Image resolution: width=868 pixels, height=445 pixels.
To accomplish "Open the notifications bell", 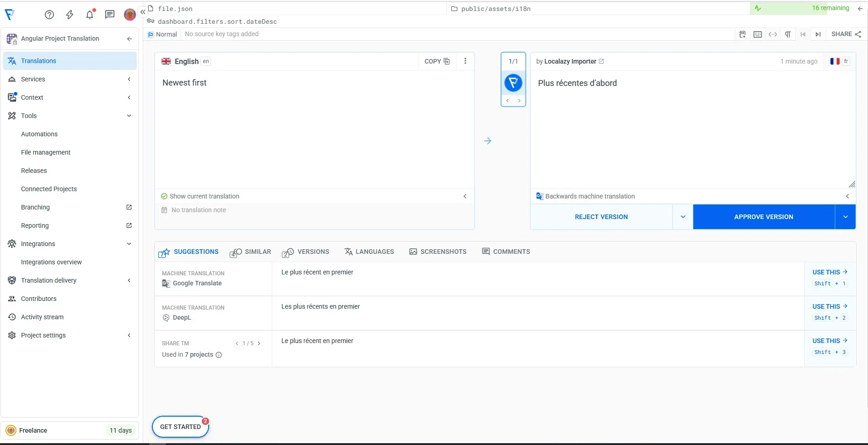I will pos(90,15).
